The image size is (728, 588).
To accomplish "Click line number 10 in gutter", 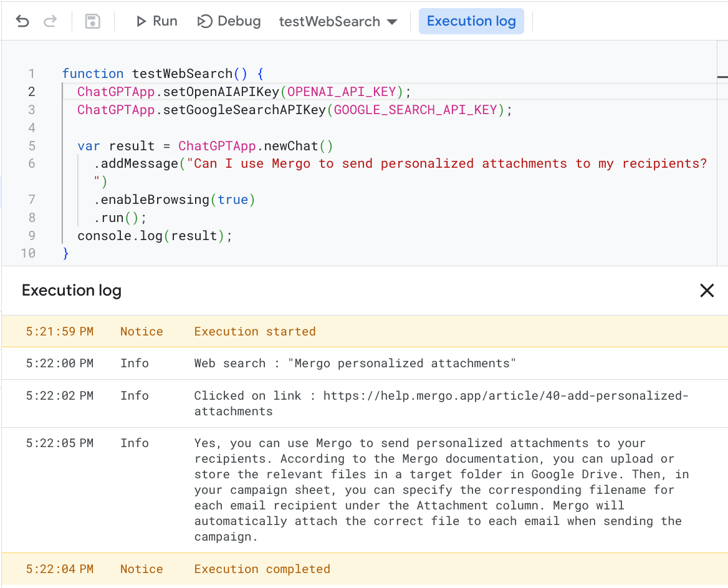I will [x=28, y=253].
